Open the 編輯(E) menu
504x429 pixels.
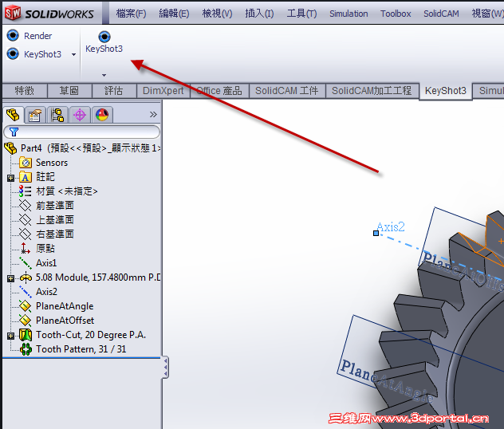(x=174, y=14)
